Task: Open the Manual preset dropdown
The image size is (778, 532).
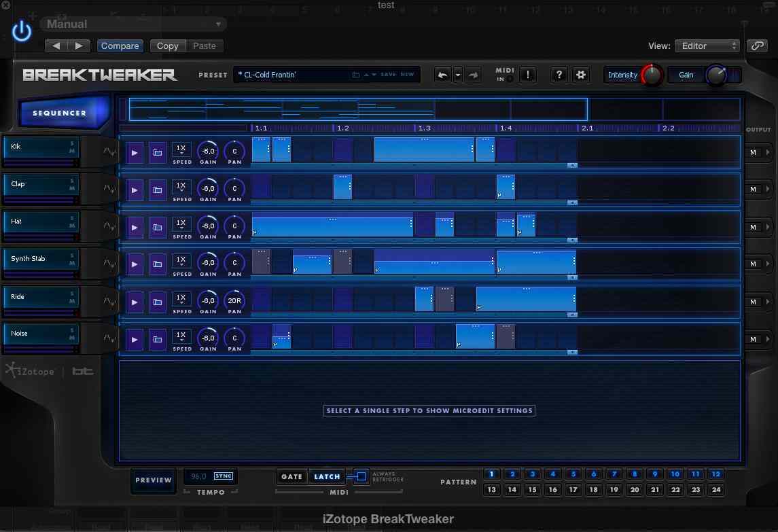Action: [133, 24]
